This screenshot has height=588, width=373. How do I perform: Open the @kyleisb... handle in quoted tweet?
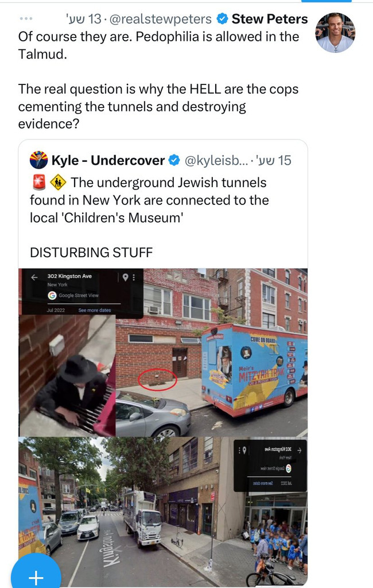click(217, 160)
